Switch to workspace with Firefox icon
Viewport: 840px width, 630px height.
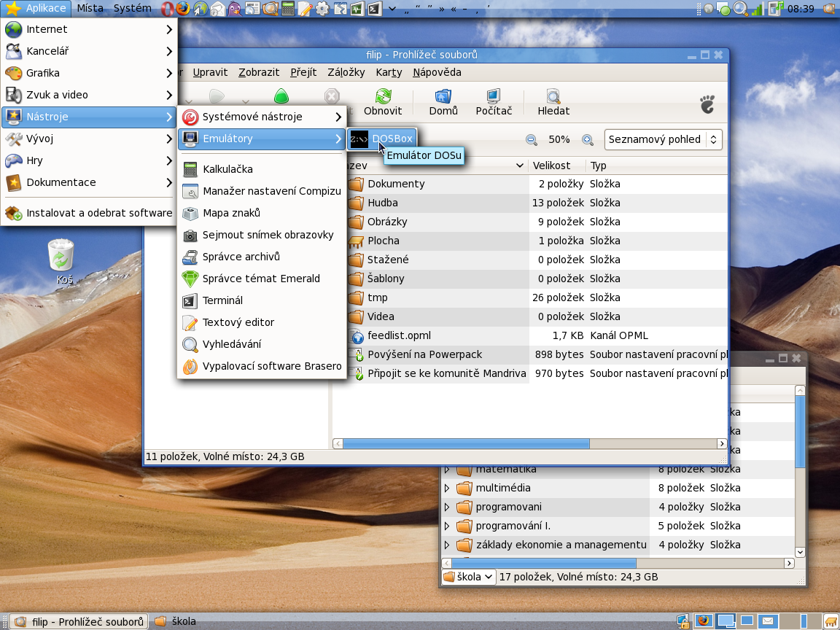[x=704, y=621]
